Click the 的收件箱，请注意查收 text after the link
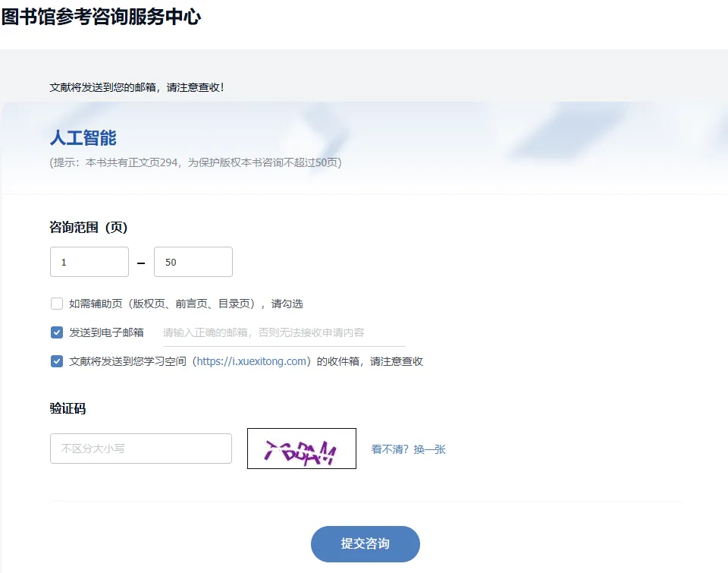Screen dimensions: 728x573 (369, 361)
